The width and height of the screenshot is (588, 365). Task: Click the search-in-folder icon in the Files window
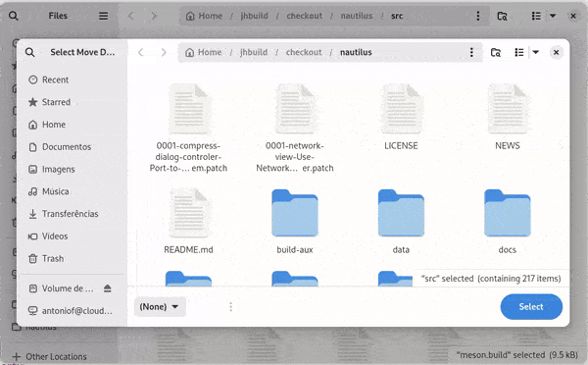click(502, 16)
